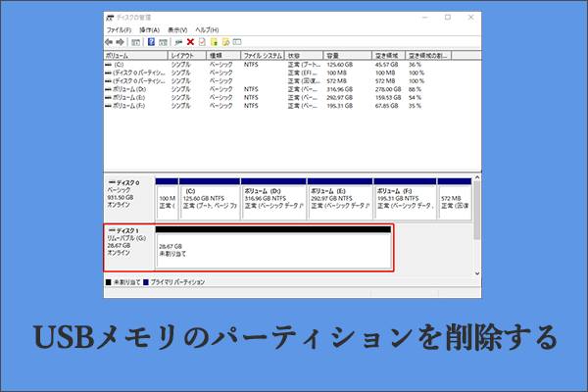Image resolution: width=588 pixels, height=392 pixels.
Task: Sort by the 状態 column header
Action: (304, 56)
